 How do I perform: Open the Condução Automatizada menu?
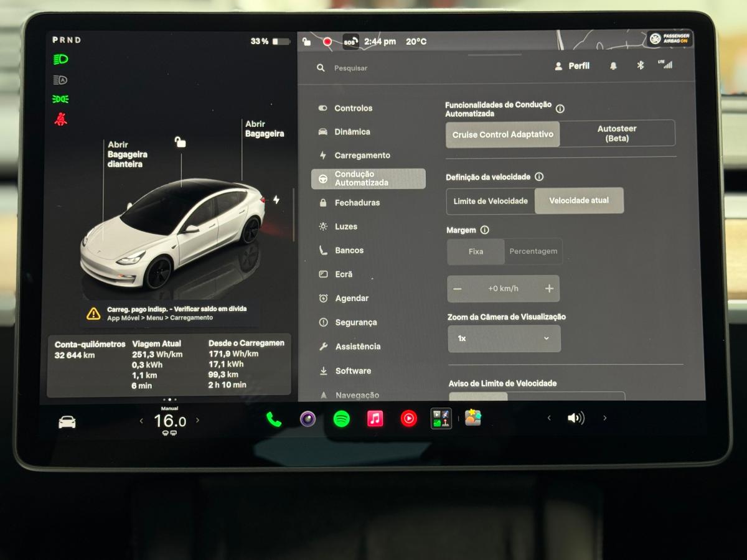pyautogui.click(x=369, y=179)
